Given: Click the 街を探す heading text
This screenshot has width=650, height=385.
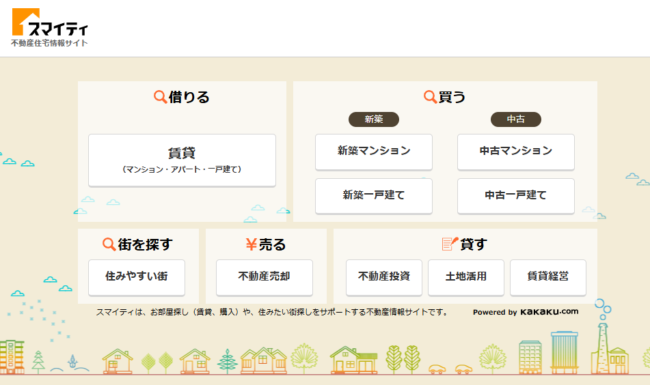Looking at the screenshot, I should 145,244.
